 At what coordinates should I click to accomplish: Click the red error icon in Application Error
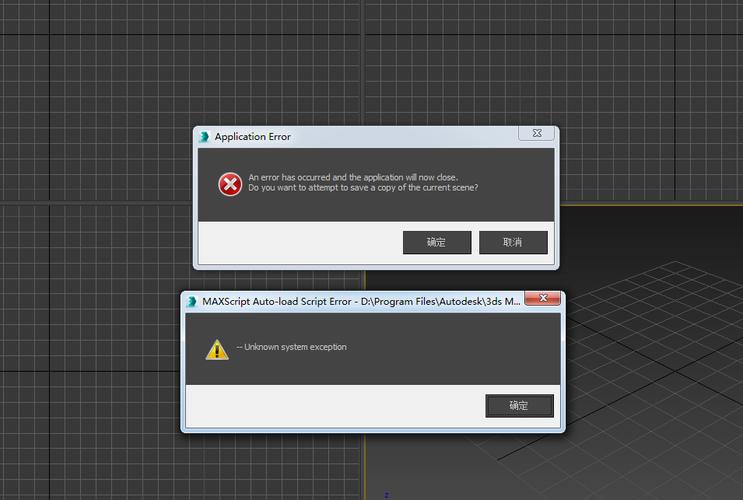[230, 184]
